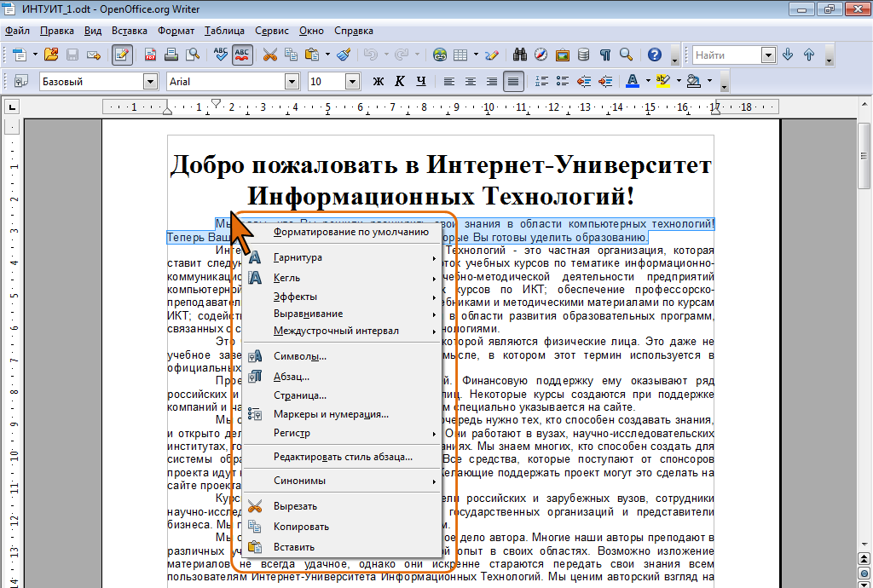This screenshot has width=873, height=588.
Task: Expand the paragraph style dropdown showing Базовый
Action: click(x=150, y=82)
